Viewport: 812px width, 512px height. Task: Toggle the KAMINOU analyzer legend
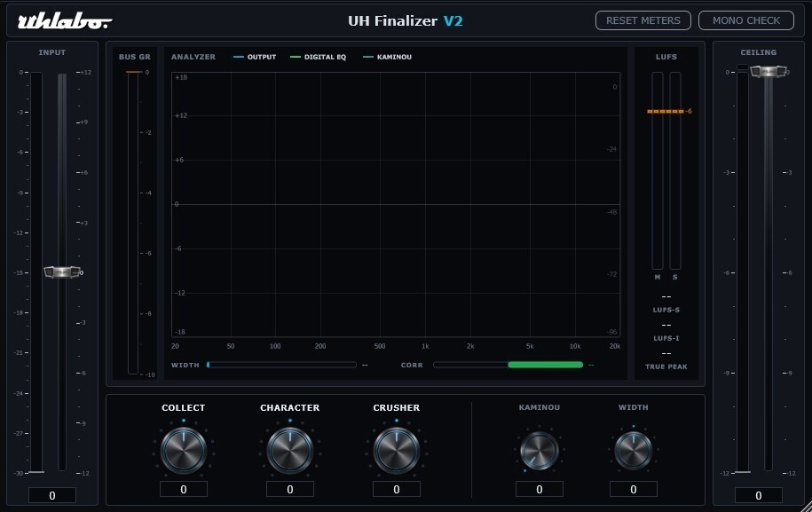[387, 57]
